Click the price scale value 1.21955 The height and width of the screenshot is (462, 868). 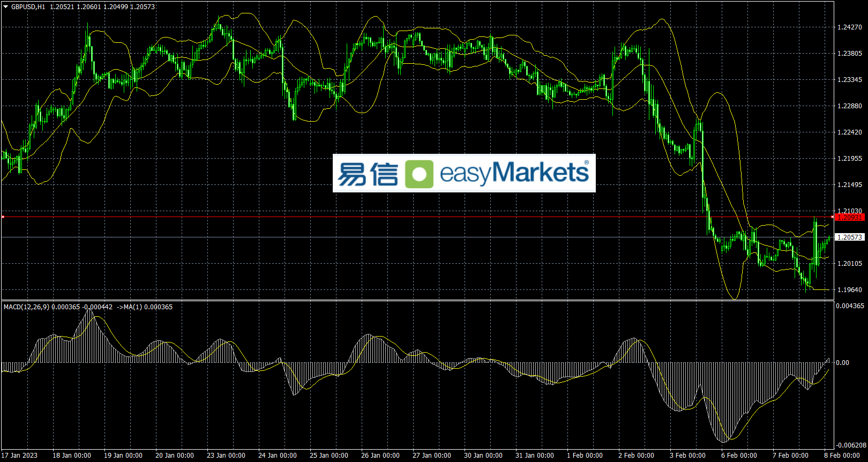[850, 159]
